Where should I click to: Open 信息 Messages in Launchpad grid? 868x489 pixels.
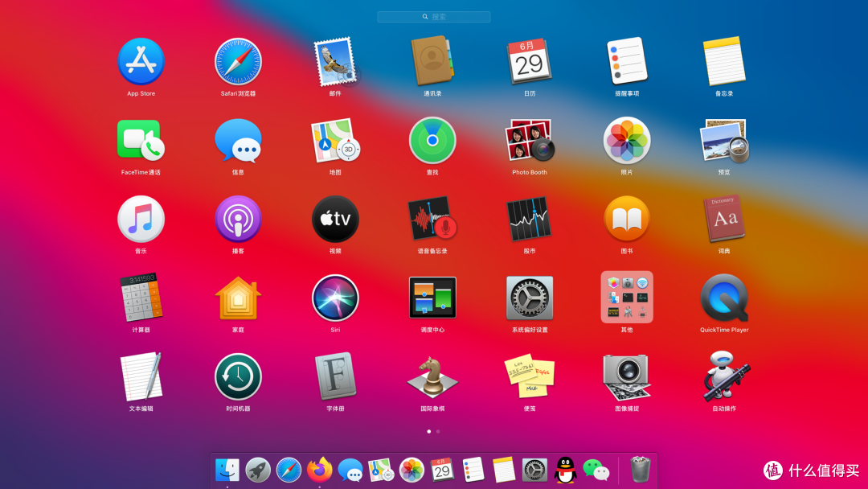point(238,141)
